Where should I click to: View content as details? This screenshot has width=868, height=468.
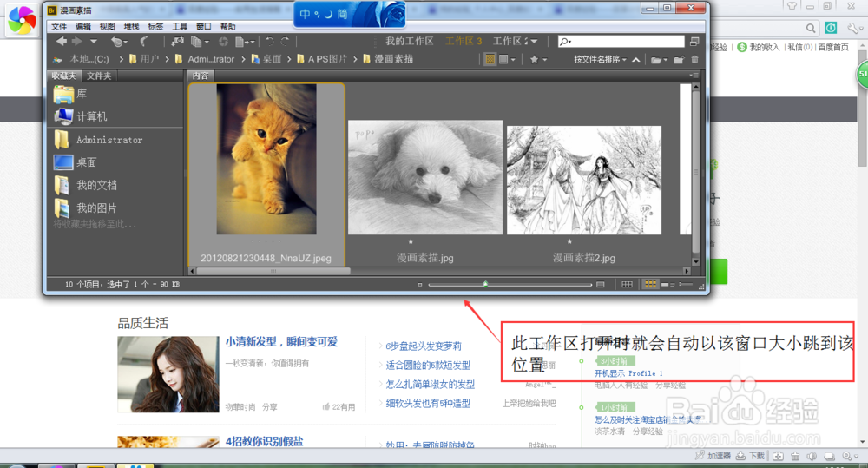pyautogui.click(x=667, y=285)
